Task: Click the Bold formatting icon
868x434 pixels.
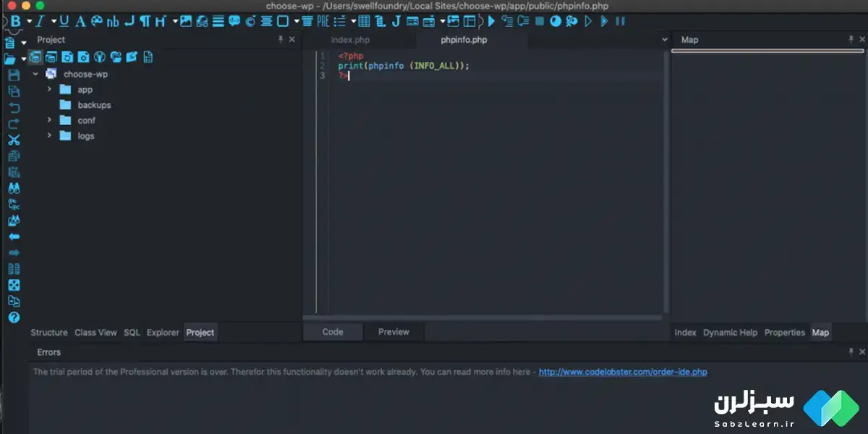Action: click(x=15, y=21)
